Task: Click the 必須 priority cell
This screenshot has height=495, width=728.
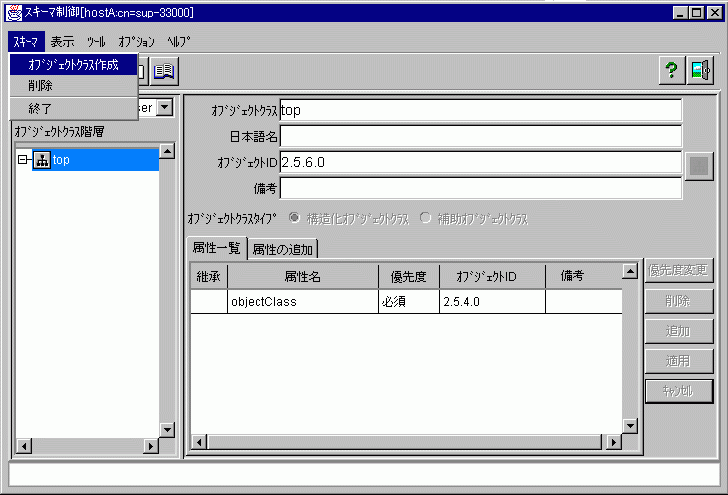Action: click(x=409, y=302)
